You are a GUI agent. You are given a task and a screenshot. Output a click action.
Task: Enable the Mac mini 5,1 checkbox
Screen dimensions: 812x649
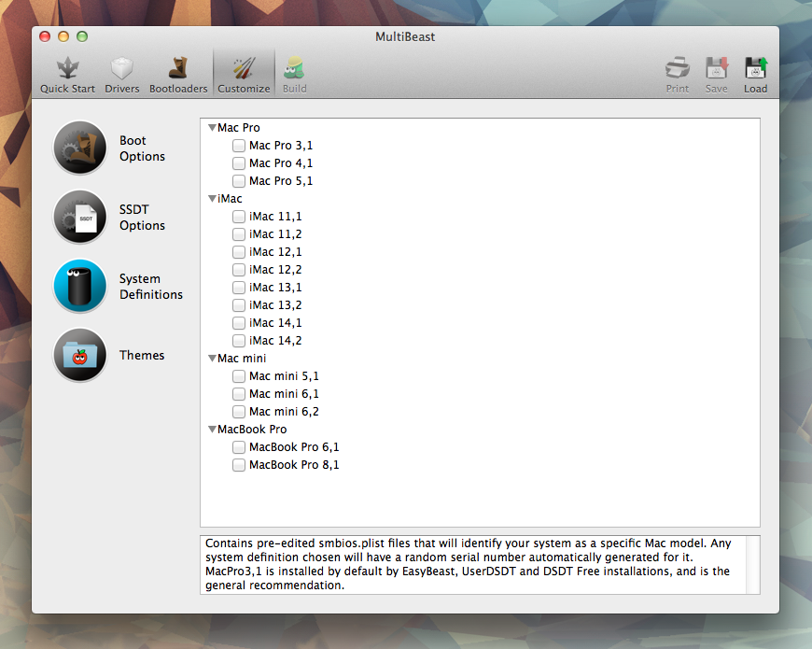click(x=239, y=376)
